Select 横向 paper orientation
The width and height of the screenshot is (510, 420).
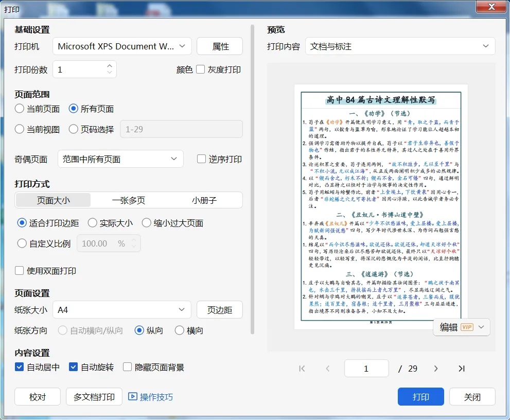pyautogui.click(x=179, y=330)
